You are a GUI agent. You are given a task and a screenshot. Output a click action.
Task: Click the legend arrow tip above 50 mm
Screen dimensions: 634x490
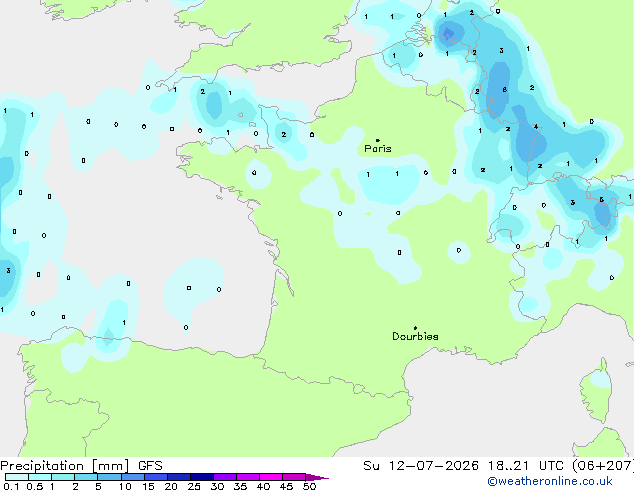pos(317,477)
